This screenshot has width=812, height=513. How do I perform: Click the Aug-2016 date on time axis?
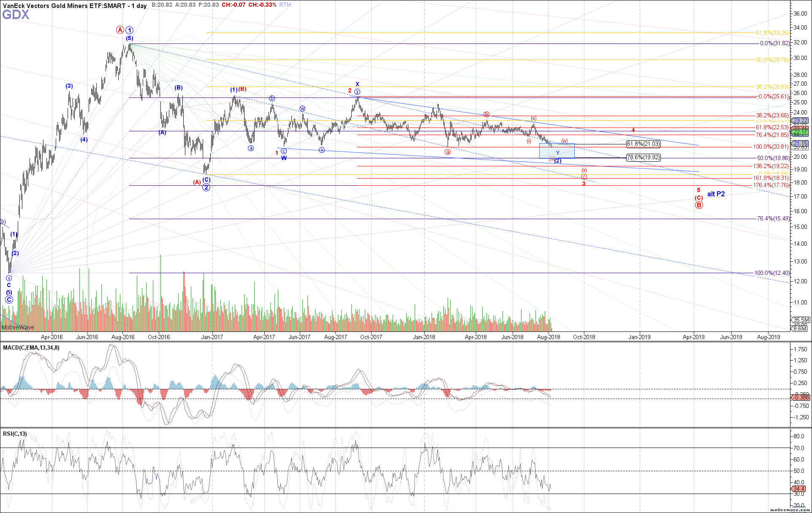(123, 337)
